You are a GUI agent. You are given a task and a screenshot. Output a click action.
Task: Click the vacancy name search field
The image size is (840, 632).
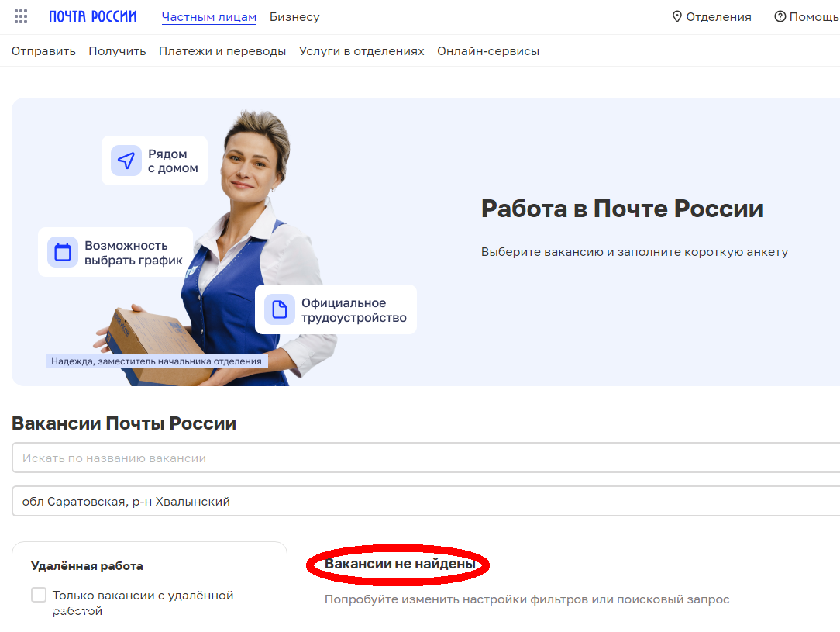426,458
